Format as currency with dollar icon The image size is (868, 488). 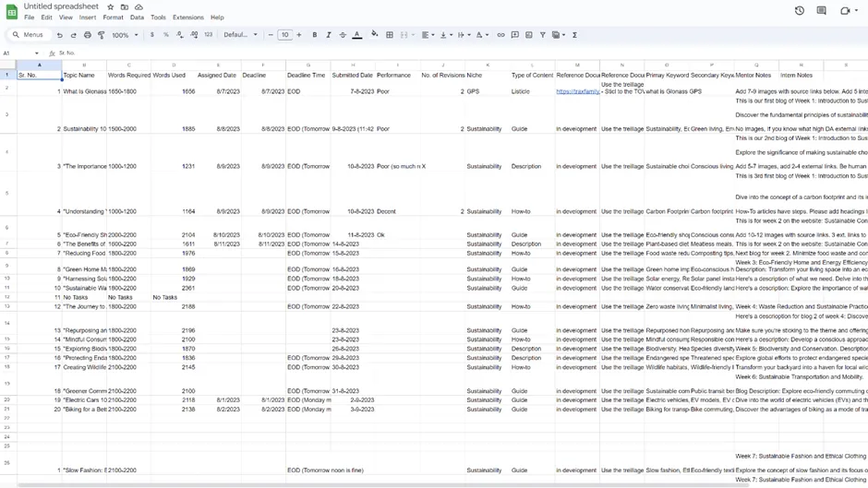[x=151, y=35]
